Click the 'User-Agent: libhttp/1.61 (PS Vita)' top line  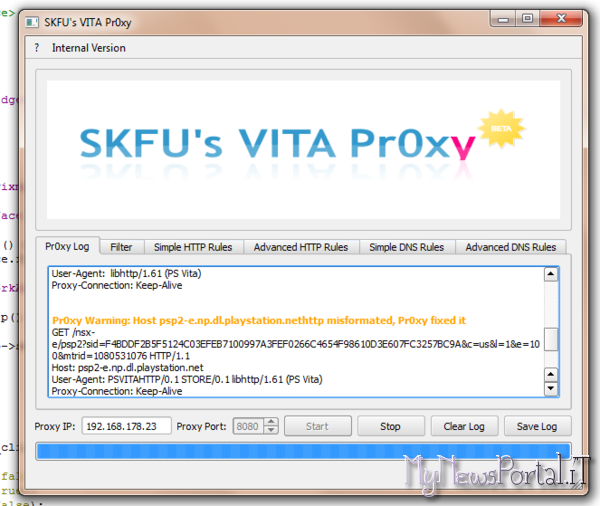(x=127, y=274)
